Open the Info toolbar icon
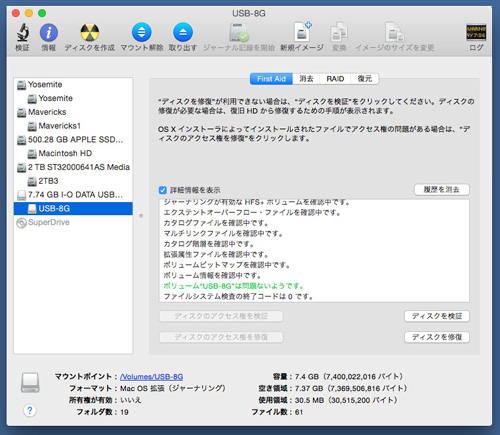The image size is (500, 435). [49, 33]
